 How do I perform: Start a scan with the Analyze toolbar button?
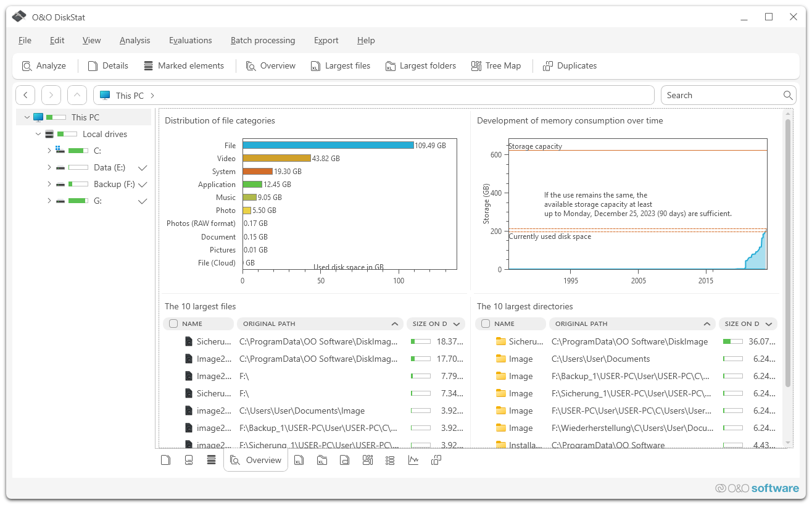[x=44, y=65]
